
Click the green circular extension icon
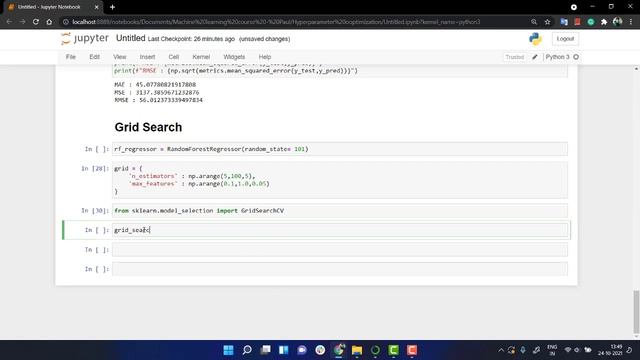(591, 22)
